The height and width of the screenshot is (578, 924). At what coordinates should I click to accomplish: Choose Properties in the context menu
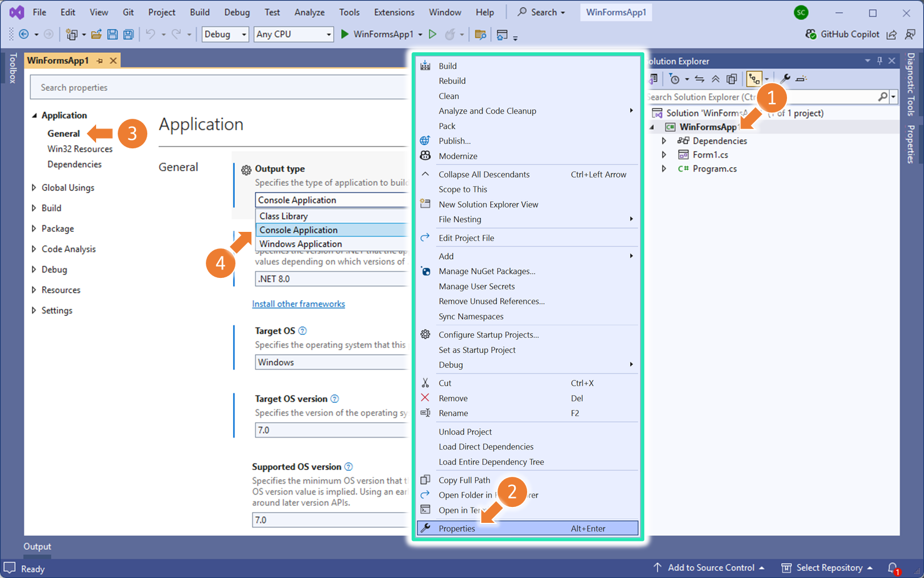point(527,529)
